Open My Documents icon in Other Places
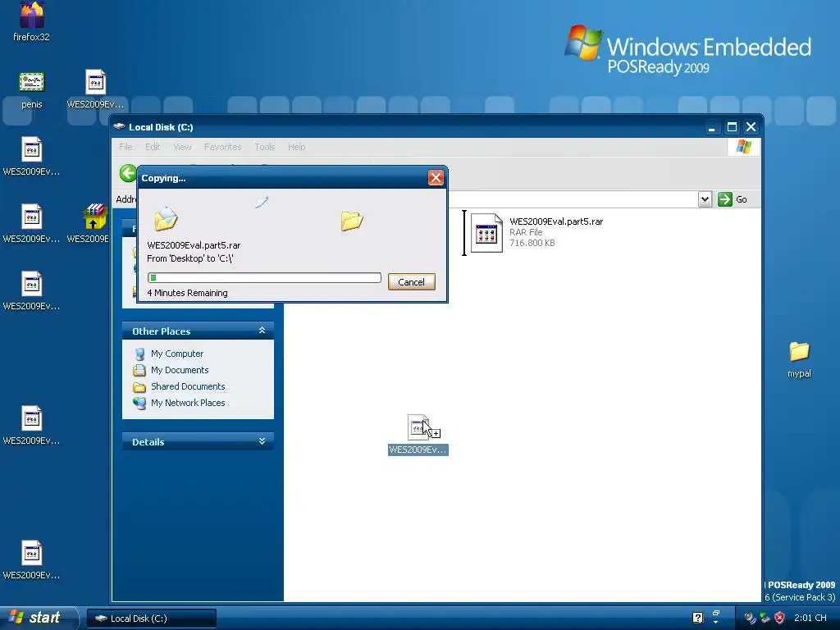The width and height of the screenshot is (840, 630). tap(139, 370)
